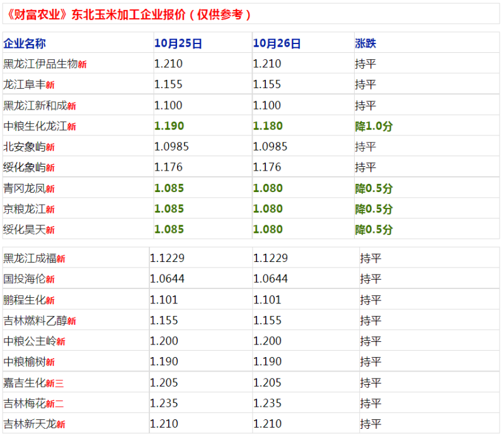Image resolution: width=504 pixels, height=437 pixels.
Task: Click 黑龙江新和成 October 26 price 1.100
Action: (267, 105)
